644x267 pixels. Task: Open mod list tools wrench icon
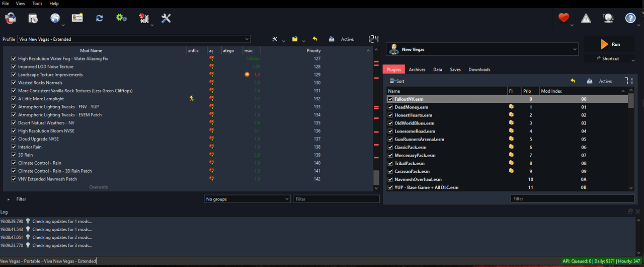click(x=275, y=39)
